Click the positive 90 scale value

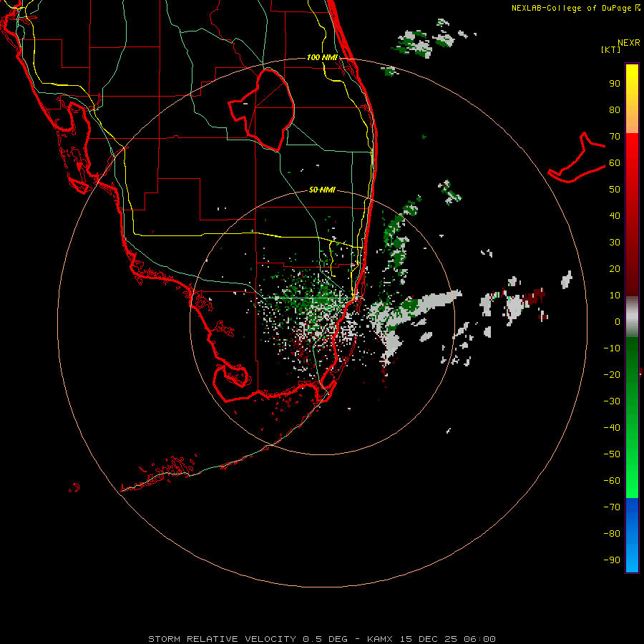[615, 84]
